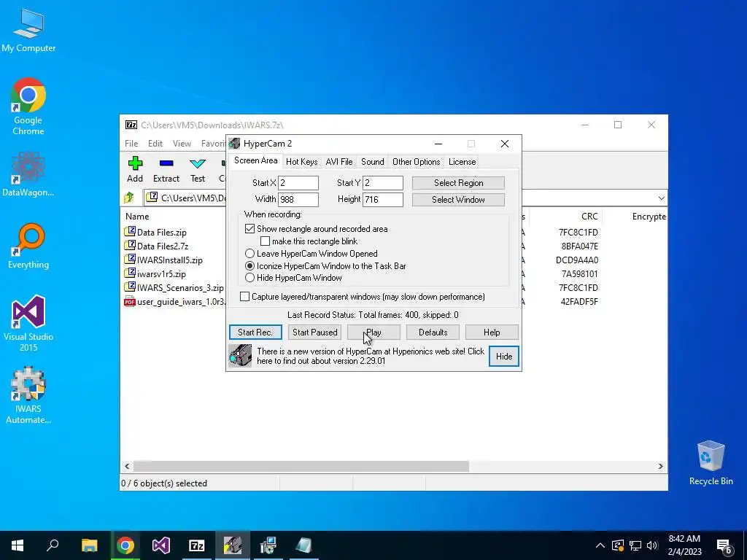Launch Google Chrome from the desktop
Screen dimensions: 747x560
(x=28, y=106)
